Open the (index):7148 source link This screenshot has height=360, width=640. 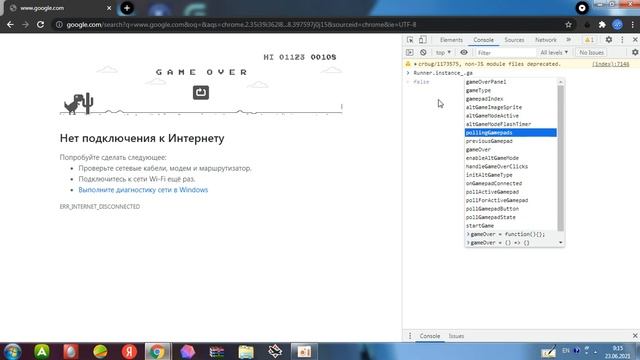tap(611, 64)
